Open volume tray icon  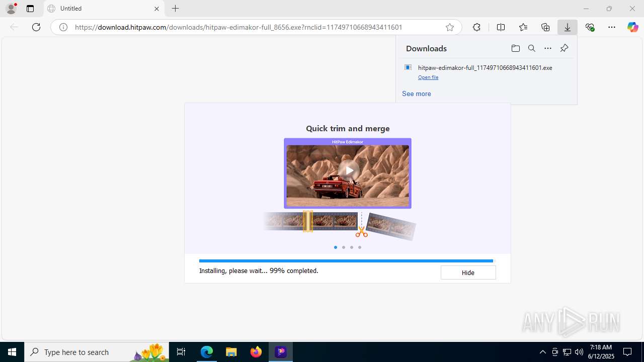pos(579,352)
